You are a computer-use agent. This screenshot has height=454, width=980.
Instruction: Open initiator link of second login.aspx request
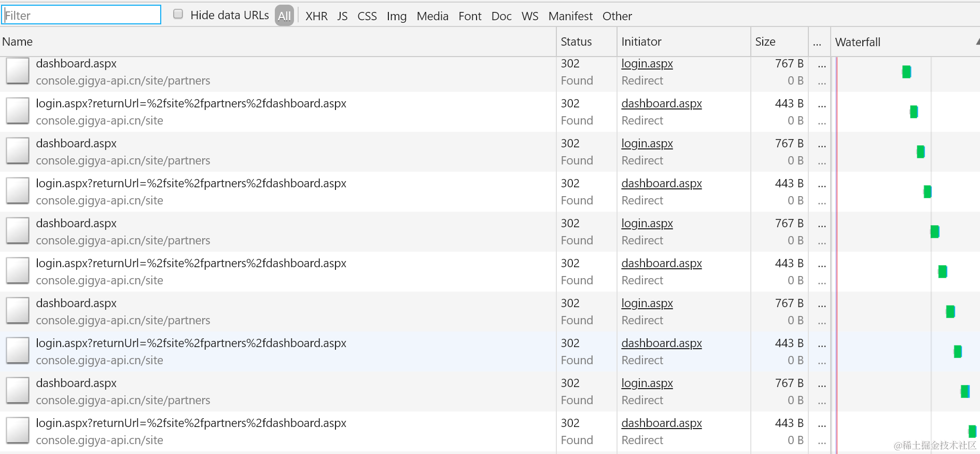pyautogui.click(x=662, y=184)
